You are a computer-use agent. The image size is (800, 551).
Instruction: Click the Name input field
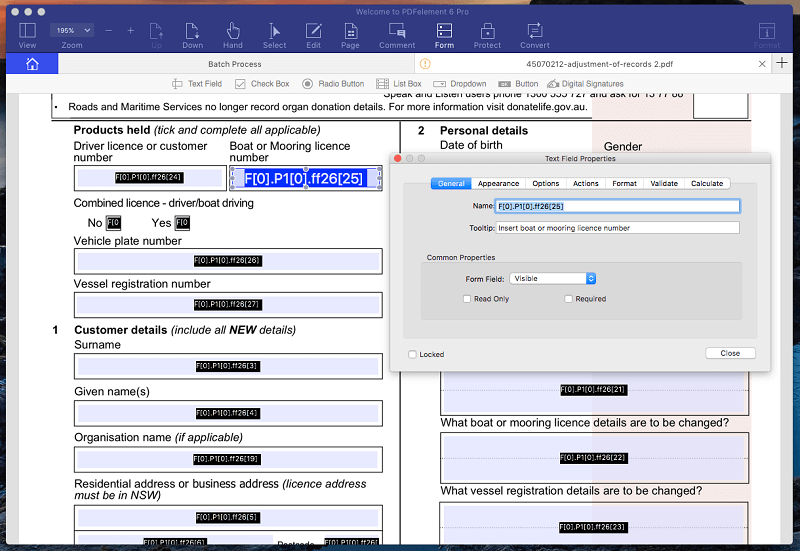(617, 206)
